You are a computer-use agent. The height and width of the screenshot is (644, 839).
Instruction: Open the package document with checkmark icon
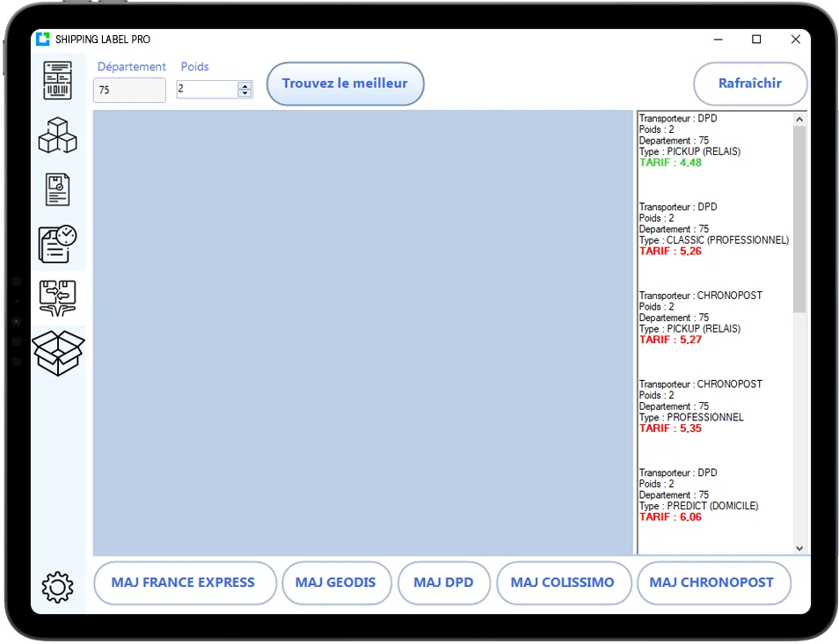click(x=58, y=189)
